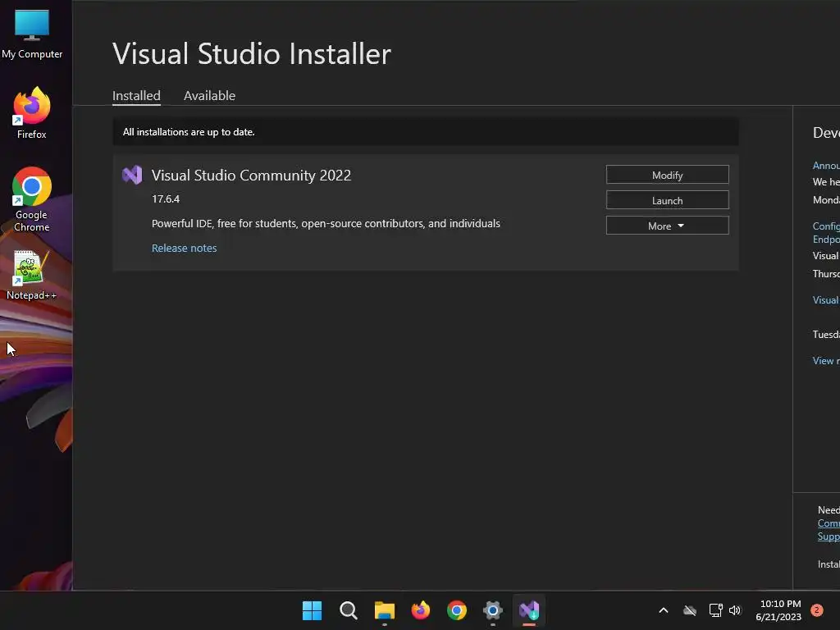Screen dimensions: 840x630
Task: Open the volume speaker tray icon
Action: [735, 610]
